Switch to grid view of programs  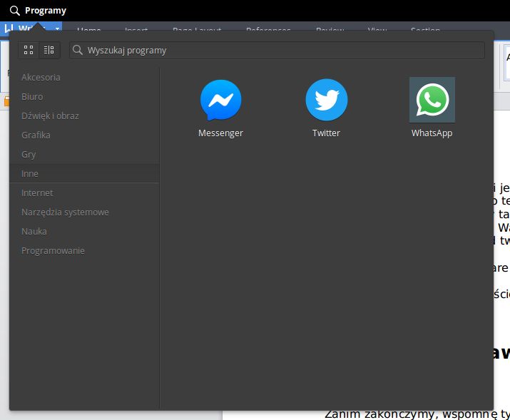[x=29, y=50]
